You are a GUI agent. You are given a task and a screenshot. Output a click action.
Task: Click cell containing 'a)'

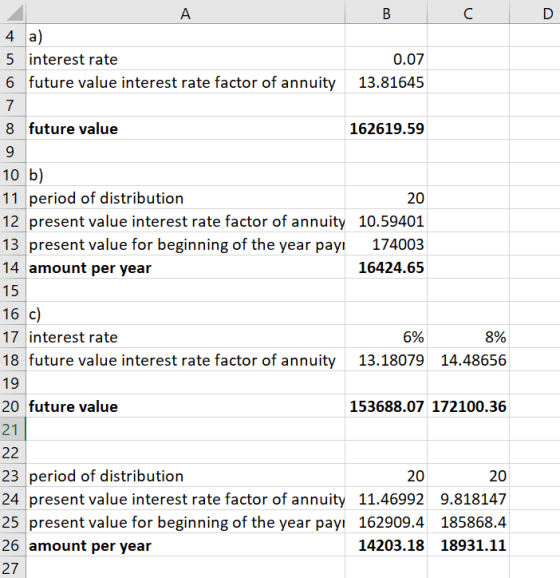(x=185, y=36)
